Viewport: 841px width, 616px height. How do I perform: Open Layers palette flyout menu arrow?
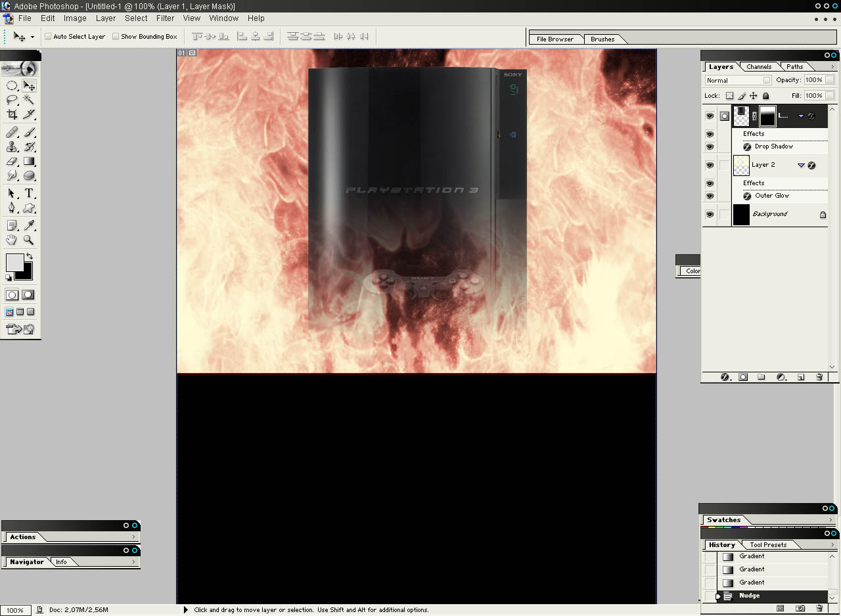832,66
